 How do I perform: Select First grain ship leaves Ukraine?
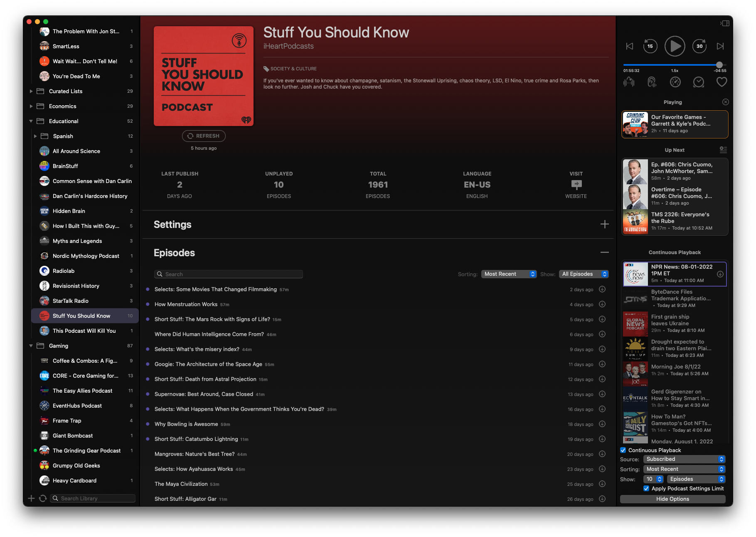[675, 324]
